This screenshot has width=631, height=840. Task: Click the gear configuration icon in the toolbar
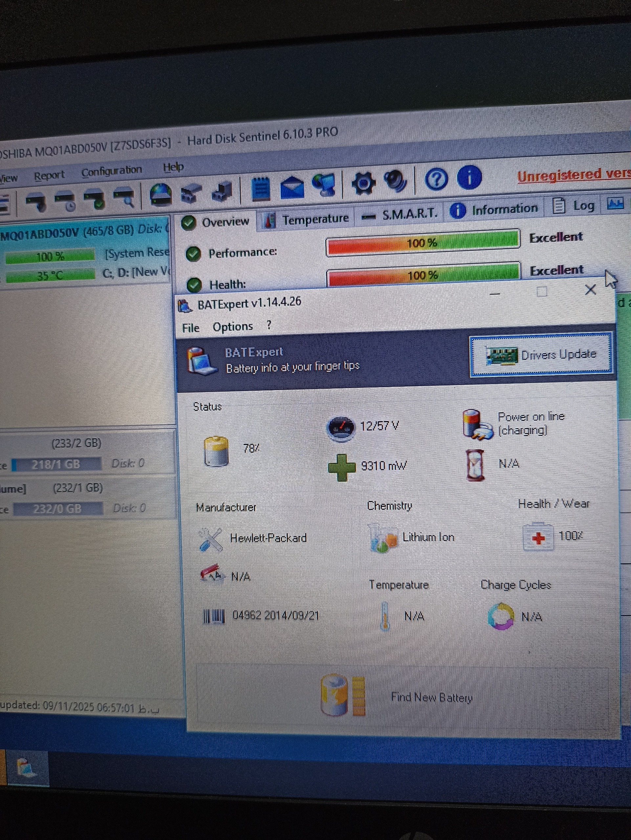364,183
